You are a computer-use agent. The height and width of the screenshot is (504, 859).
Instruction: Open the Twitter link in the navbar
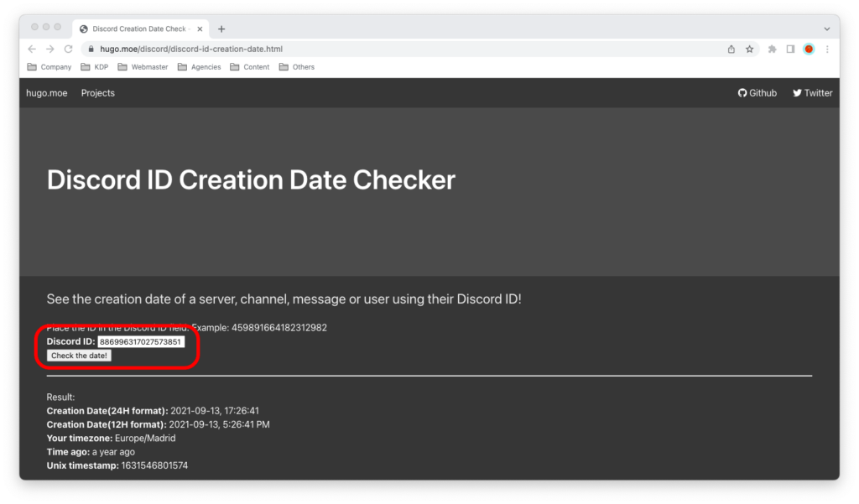pos(812,93)
